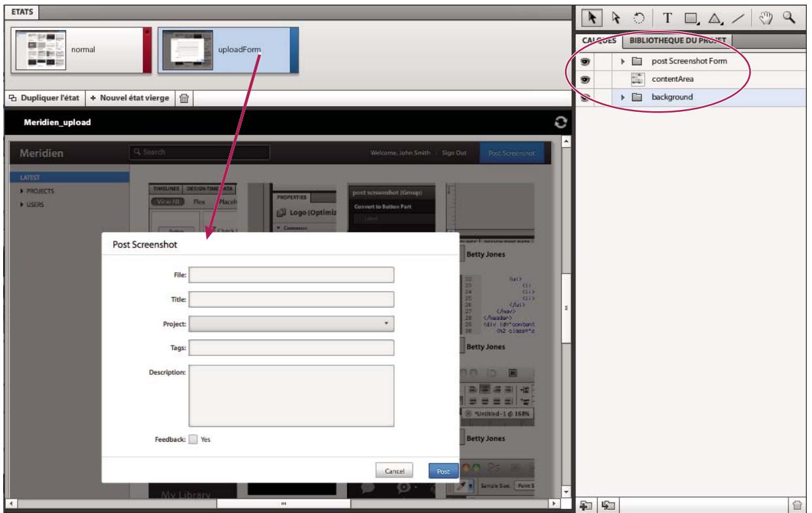
Task: Click the Post Screenshot header button
Action: point(511,152)
